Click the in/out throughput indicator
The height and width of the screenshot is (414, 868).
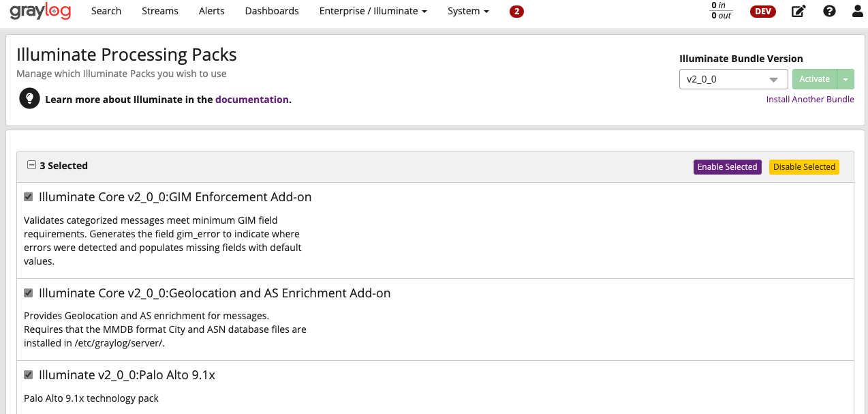click(x=721, y=11)
